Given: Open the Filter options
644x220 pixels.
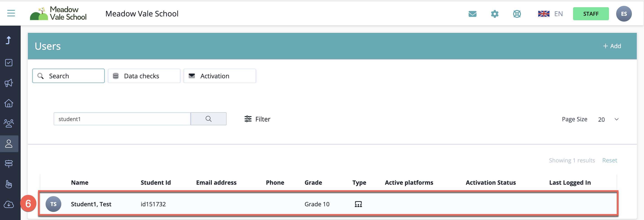Looking at the screenshot, I should [x=257, y=119].
